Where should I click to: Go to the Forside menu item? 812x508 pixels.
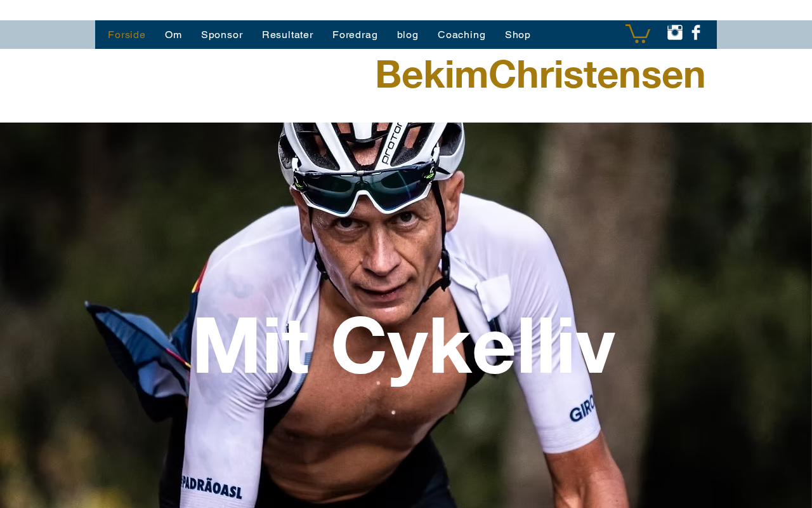click(x=127, y=35)
